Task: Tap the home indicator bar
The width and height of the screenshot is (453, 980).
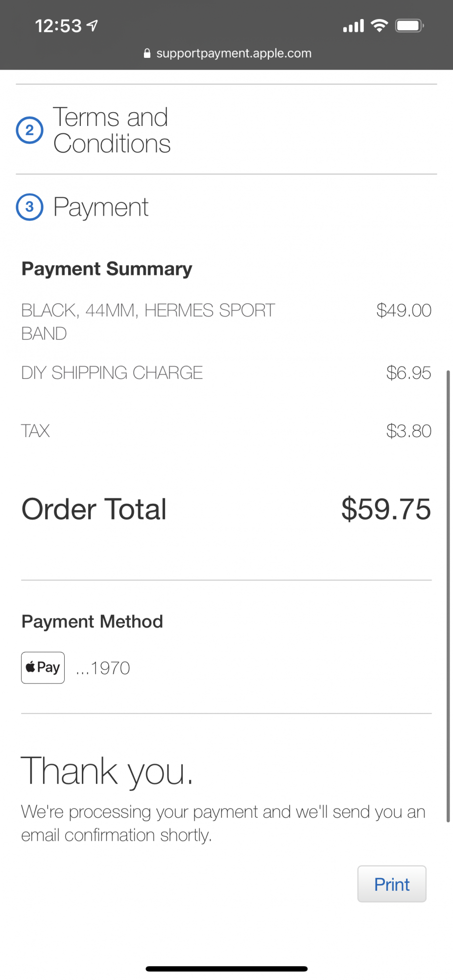Action: click(226, 969)
